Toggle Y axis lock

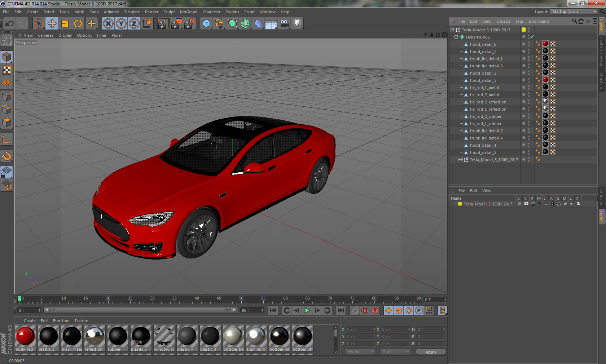click(x=121, y=24)
